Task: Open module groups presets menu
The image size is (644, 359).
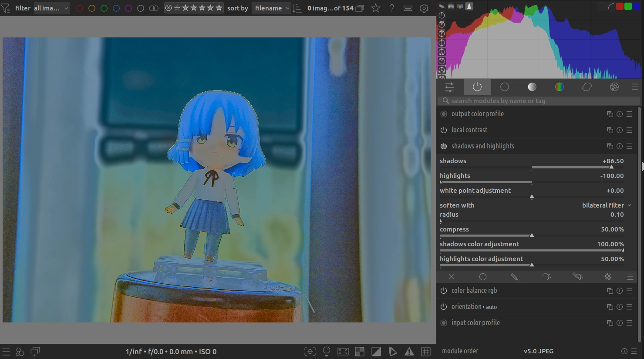Action: (x=635, y=87)
